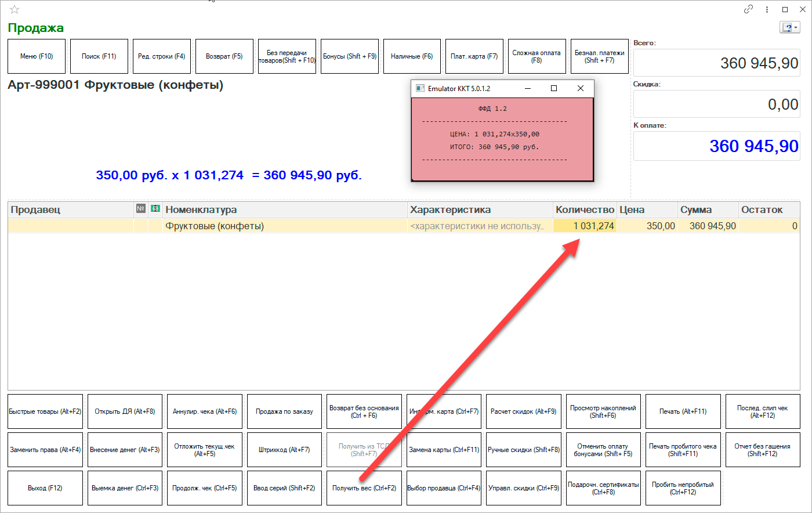Click the green barcode column header icon
This screenshot has height=513, width=812.
click(155, 209)
